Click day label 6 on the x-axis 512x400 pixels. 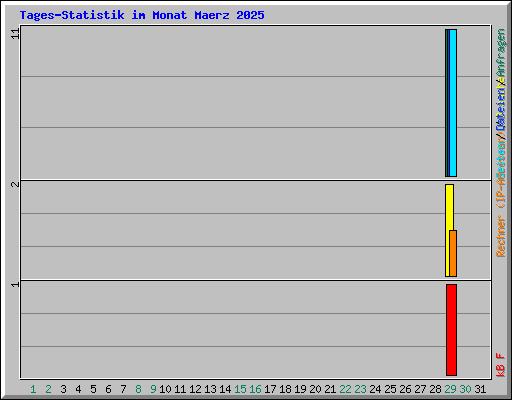click(108, 389)
